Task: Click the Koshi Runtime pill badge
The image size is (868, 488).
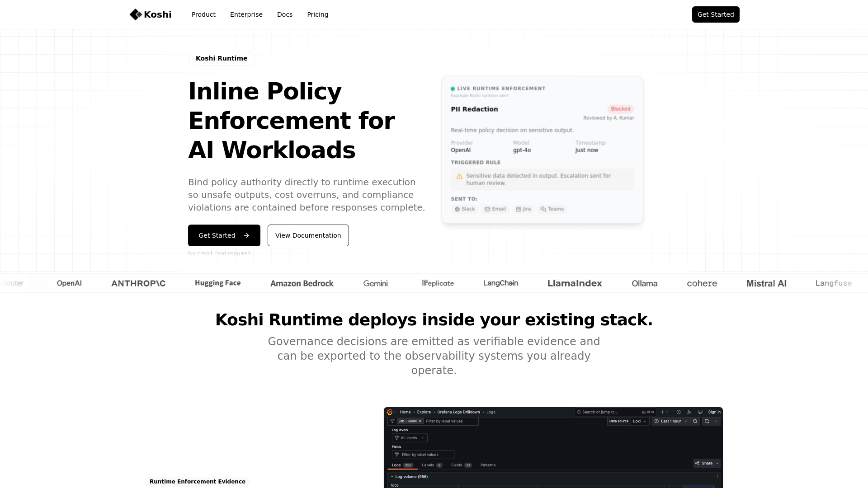Action: (222, 58)
